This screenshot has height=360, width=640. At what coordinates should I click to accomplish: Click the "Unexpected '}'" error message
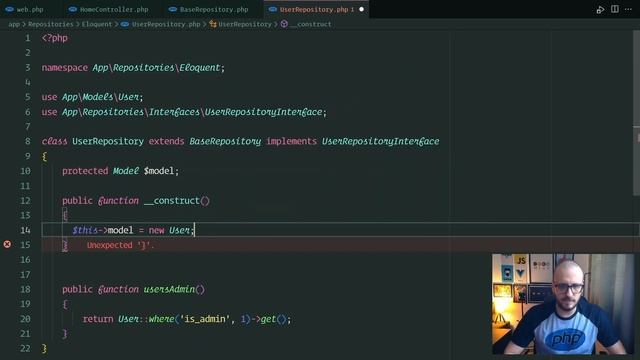(120, 245)
